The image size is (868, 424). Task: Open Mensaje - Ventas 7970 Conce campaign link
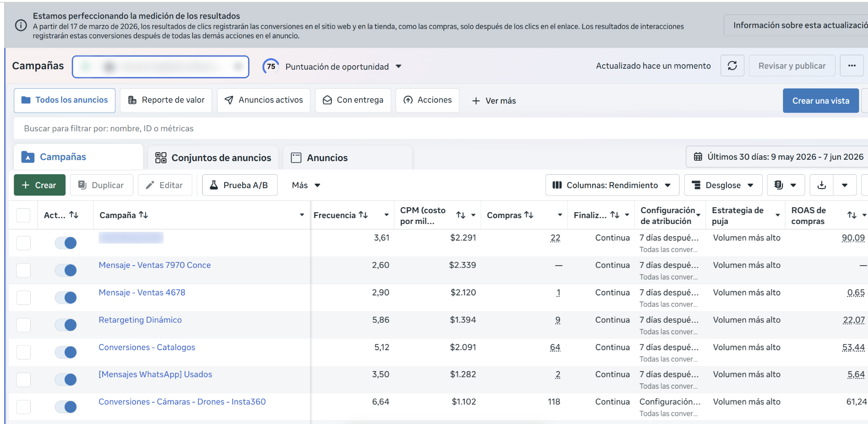tap(155, 265)
